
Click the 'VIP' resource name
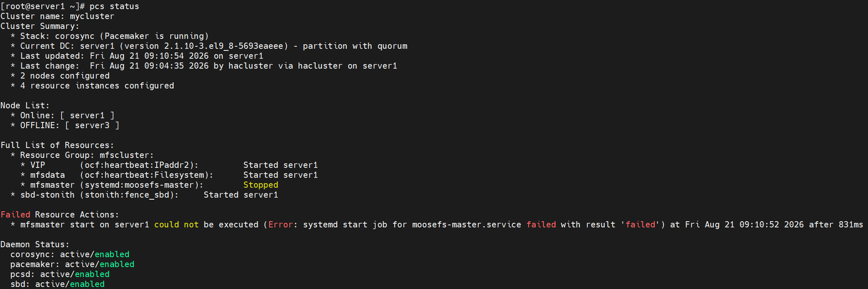pos(38,165)
